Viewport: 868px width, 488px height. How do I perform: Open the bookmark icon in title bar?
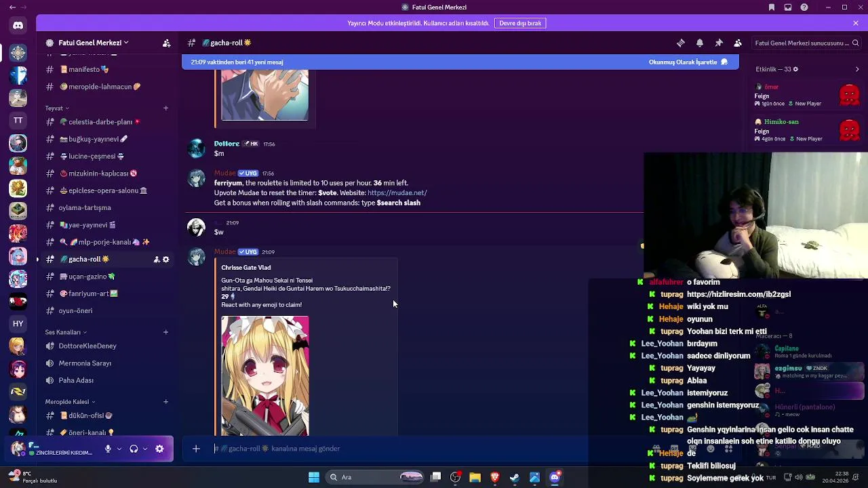coord(772,7)
